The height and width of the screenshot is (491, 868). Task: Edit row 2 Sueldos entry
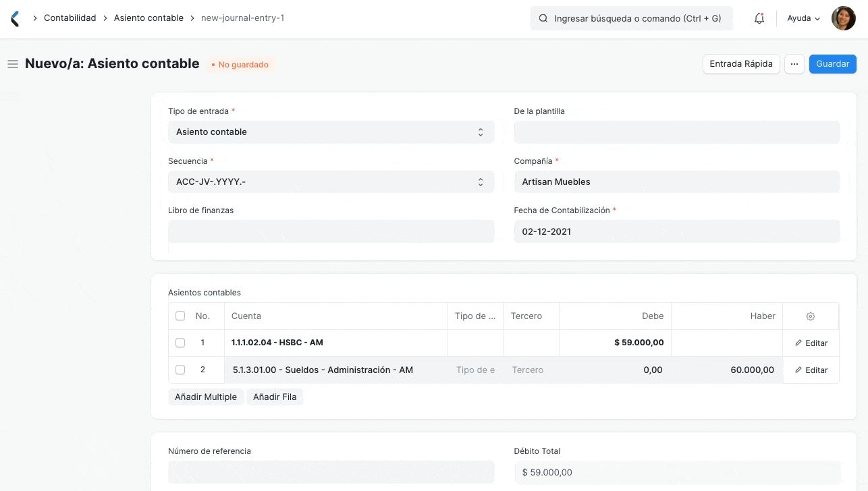tap(811, 370)
